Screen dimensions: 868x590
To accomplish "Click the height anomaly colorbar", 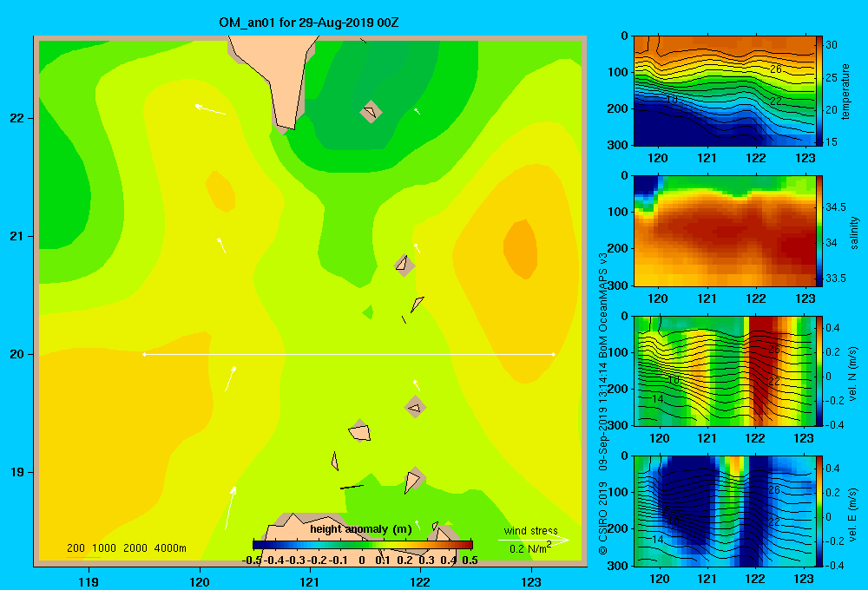I will (x=363, y=545).
